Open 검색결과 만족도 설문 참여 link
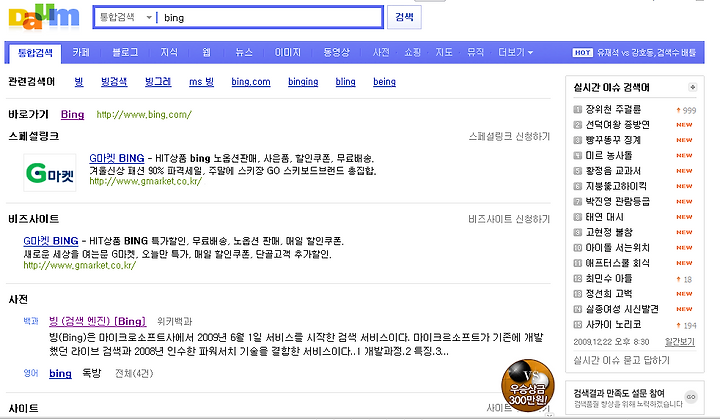Viewport: 720px width, 420px height. click(x=619, y=393)
